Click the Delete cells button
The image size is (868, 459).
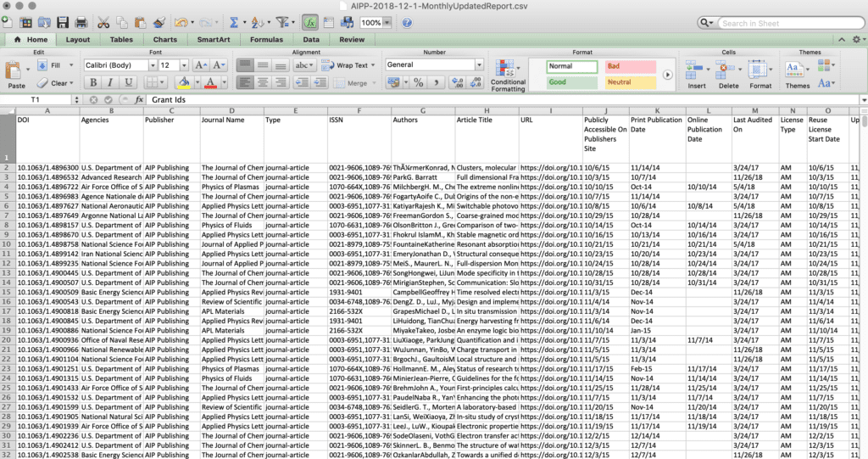tap(728, 75)
